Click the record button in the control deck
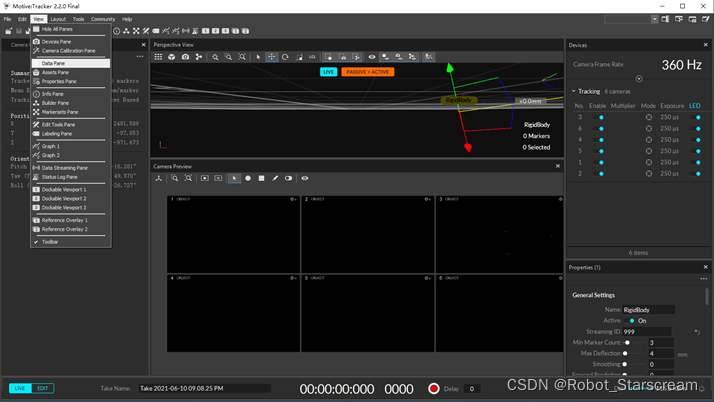Screen dimensions: 714x402 [434, 388]
